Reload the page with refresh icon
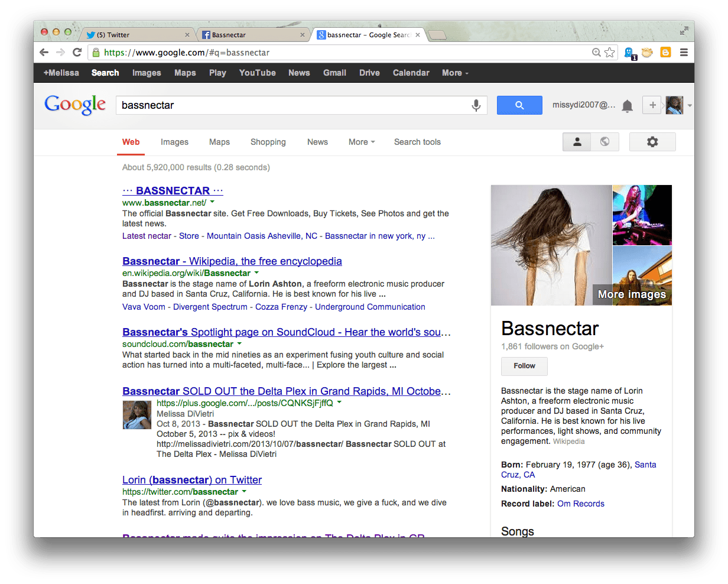This screenshot has width=728, height=584. 77,53
